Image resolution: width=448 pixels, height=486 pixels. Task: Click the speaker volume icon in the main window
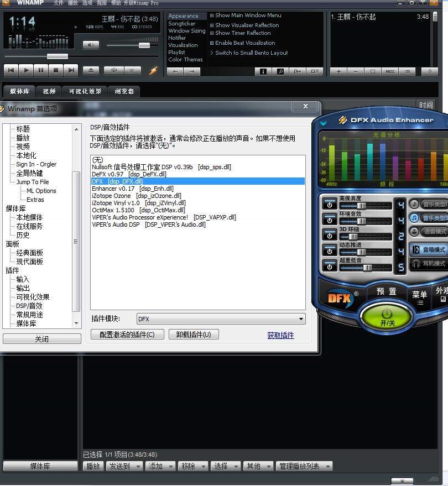click(91, 44)
